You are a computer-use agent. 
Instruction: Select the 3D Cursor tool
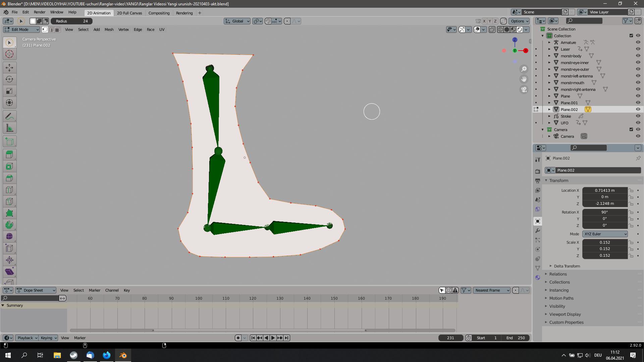9,54
